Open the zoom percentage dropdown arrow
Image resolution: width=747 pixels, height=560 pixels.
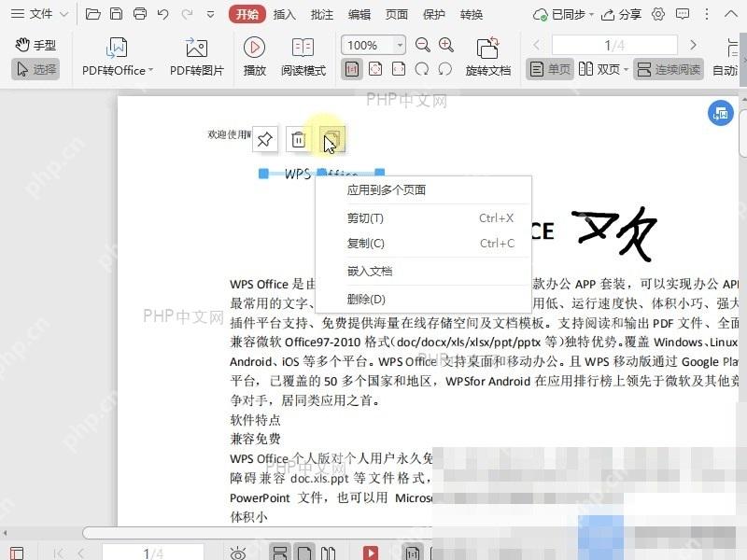click(400, 45)
